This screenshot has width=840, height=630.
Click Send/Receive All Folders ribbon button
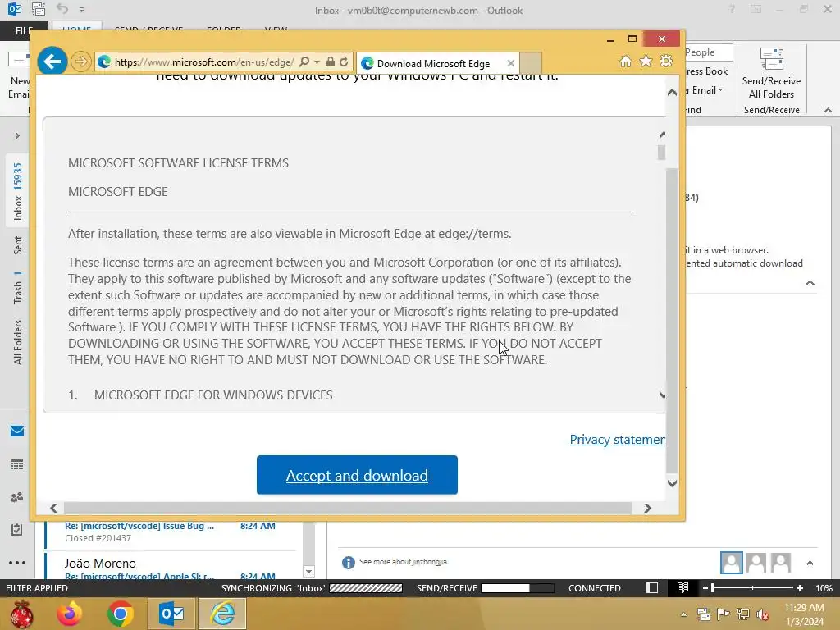[x=771, y=74]
